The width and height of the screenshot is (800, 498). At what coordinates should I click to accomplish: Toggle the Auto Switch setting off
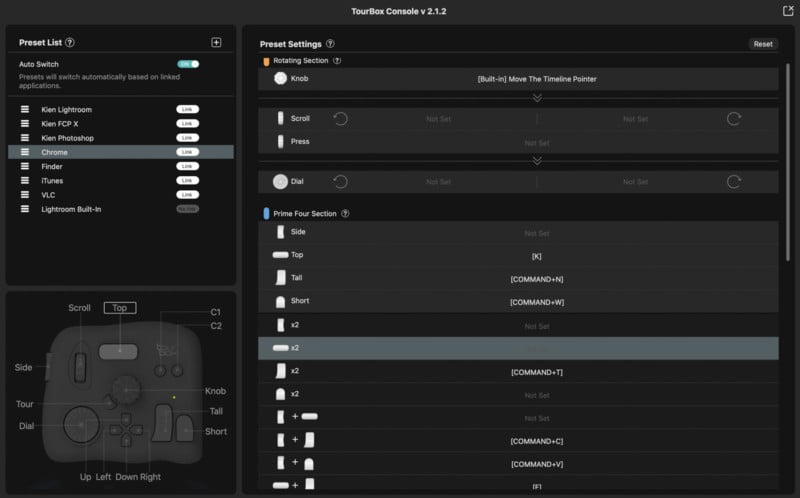pyautogui.click(x=188, y=64)
